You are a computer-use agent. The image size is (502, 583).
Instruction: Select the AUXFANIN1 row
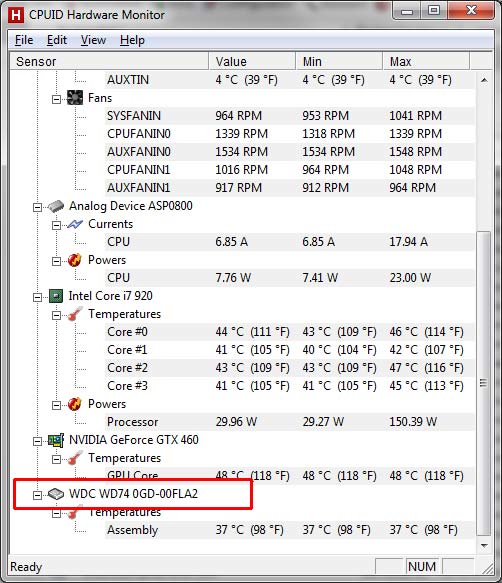(290, 188)
